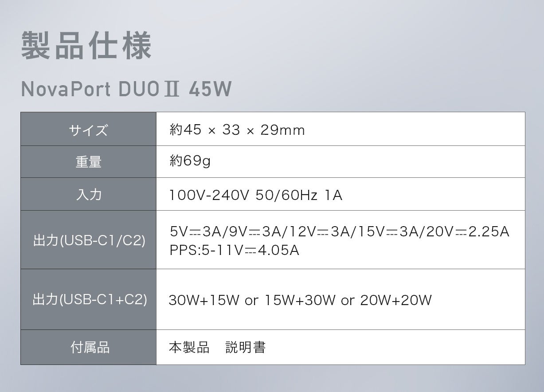
Task: Click the 製品仕様 heading
Action: (86, 46)
